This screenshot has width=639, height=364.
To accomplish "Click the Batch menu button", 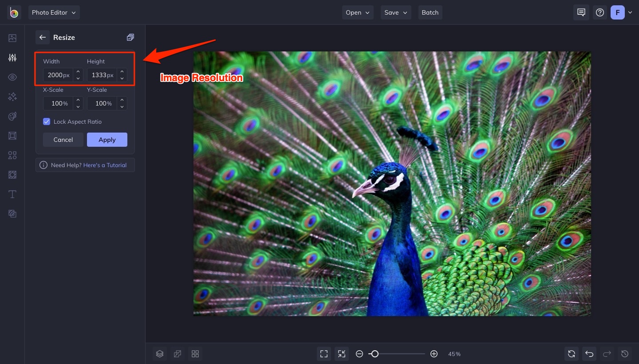I will (x=430, y=12).
